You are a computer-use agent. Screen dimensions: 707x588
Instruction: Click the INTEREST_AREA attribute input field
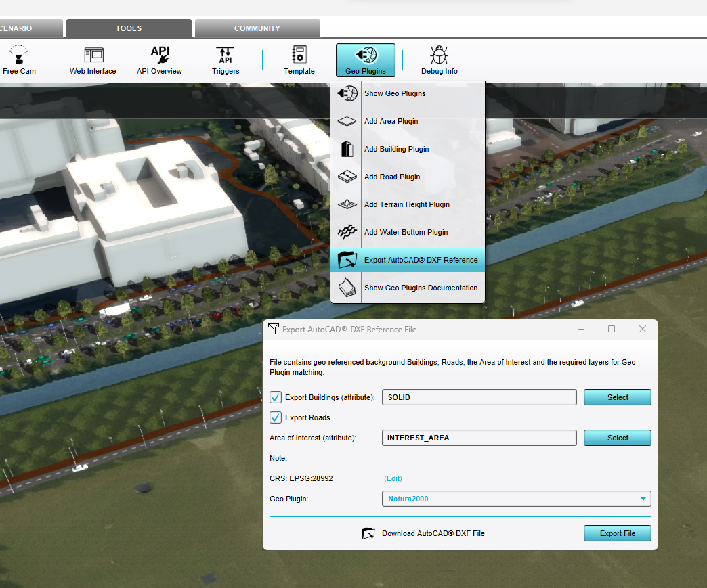click(479, 438)
